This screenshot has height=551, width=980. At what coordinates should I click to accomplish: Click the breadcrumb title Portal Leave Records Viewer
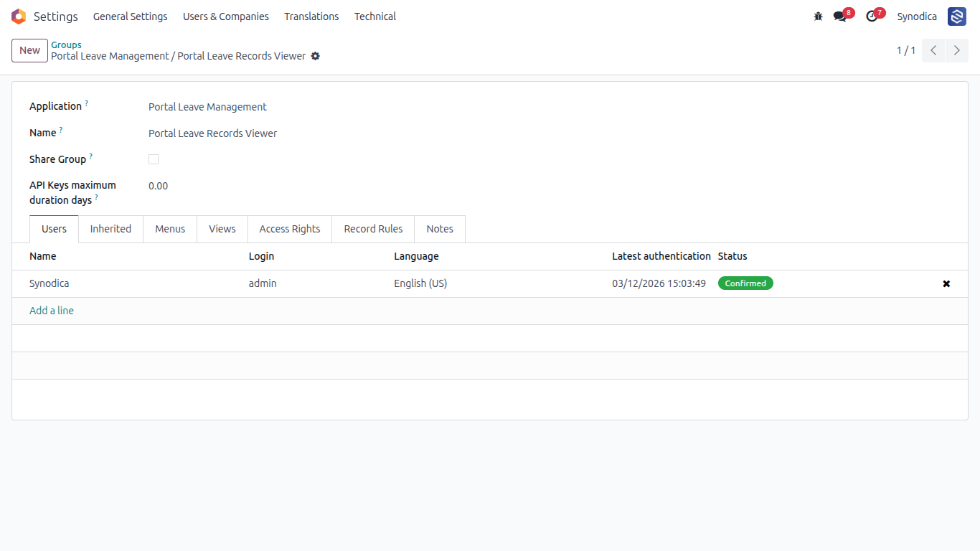pos(242,56)
